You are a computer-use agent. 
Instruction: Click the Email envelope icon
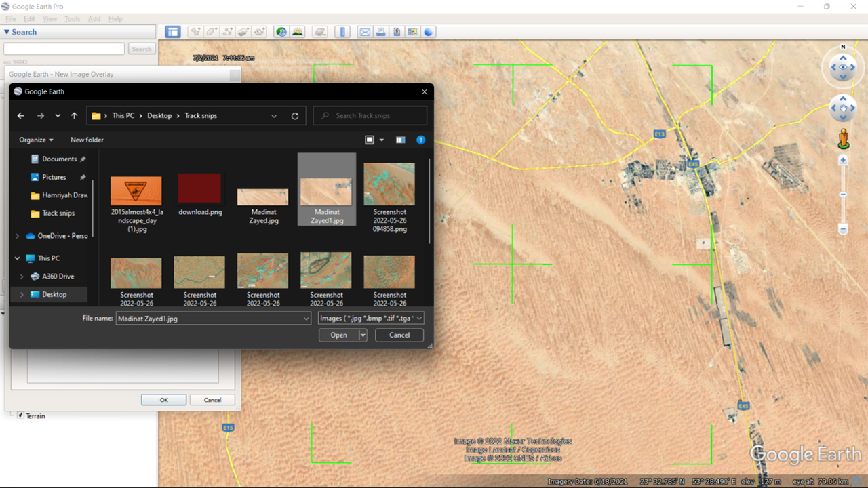tap(365, 32)
